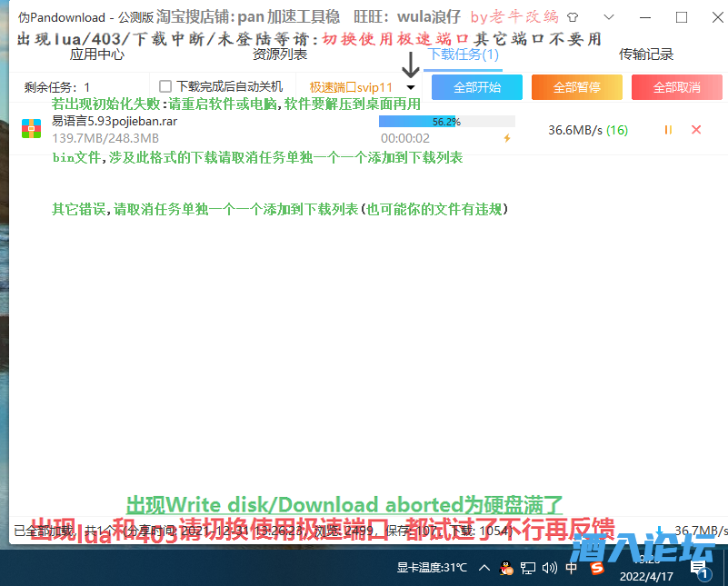Pause the 易语言5.93pojieban.rar download task

click(666, 131)
